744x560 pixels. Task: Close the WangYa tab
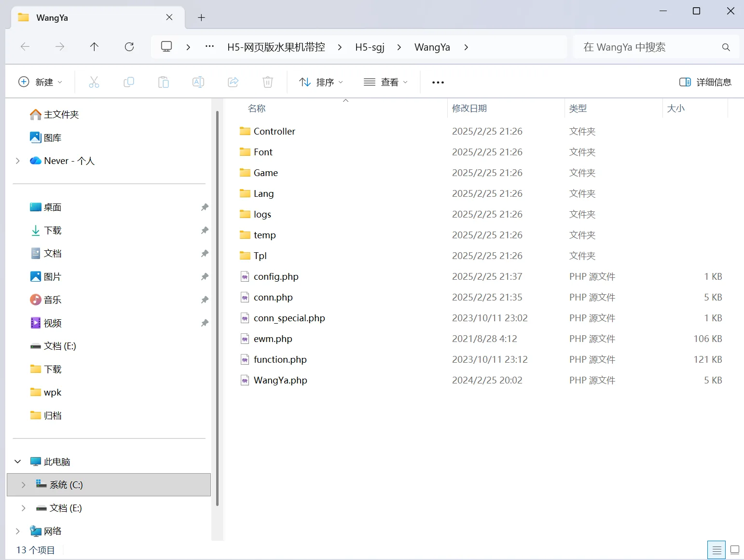(x=169, y=17)
